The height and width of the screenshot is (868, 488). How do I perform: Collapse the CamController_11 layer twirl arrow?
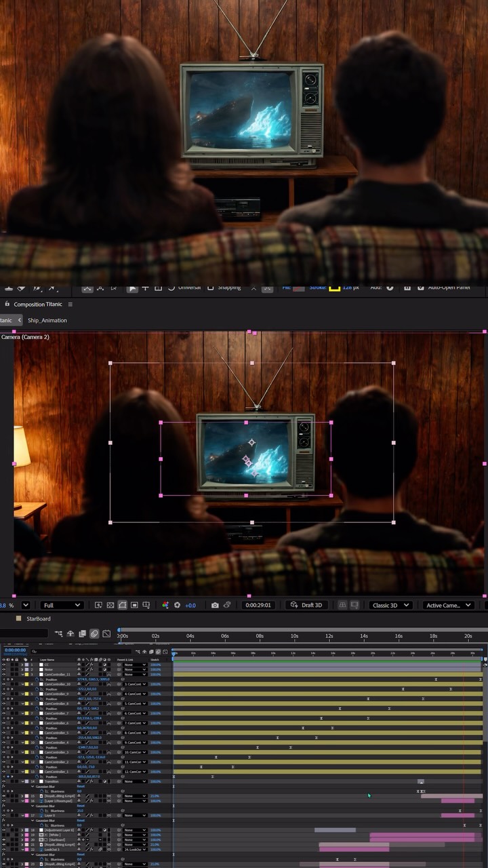(x=23, y=674)
